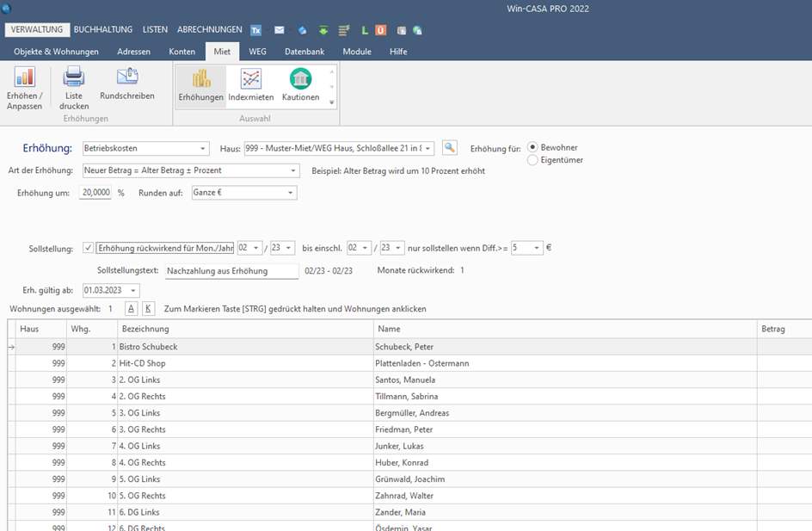Switch to the VERWALTUNG menu
This screenshot has width=812, height=531.
pyautogui.click(x=37, y=29)
